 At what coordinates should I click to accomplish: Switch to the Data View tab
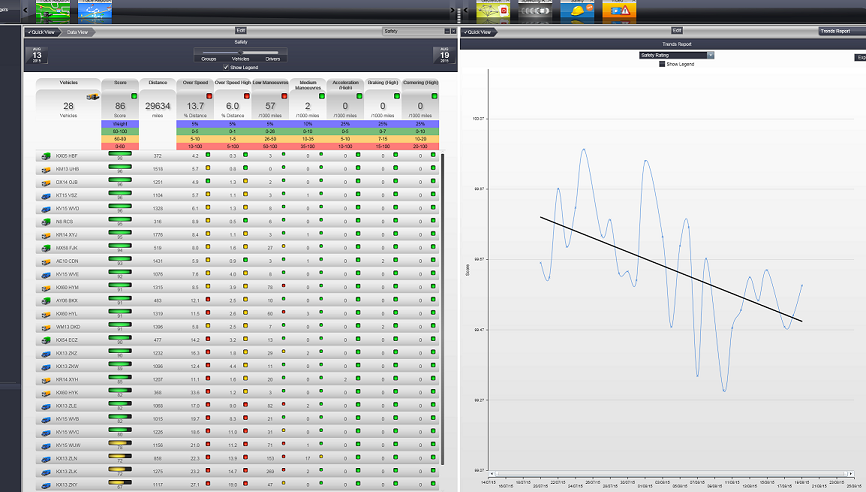click(77, 32)
